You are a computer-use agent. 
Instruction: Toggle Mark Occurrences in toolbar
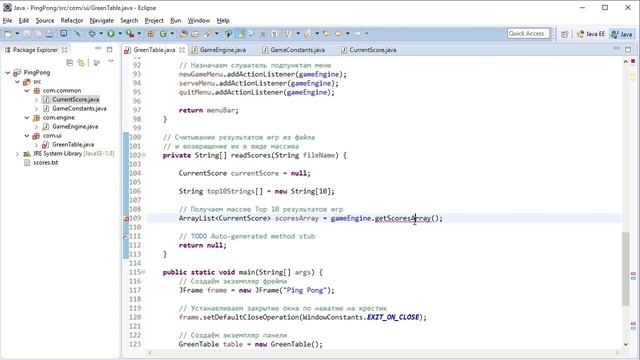coord(241,34)
